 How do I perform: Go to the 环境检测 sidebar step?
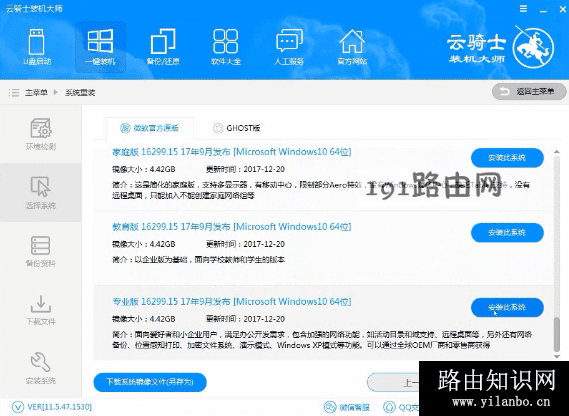click(x=41, y=134)
